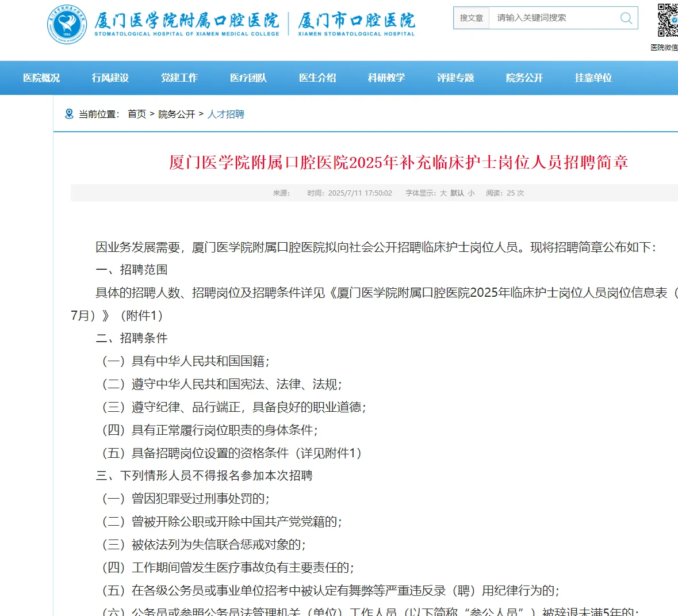Open the 挂靠单位 menu
This screenshot has height=616, width=678.
[593, 78]
